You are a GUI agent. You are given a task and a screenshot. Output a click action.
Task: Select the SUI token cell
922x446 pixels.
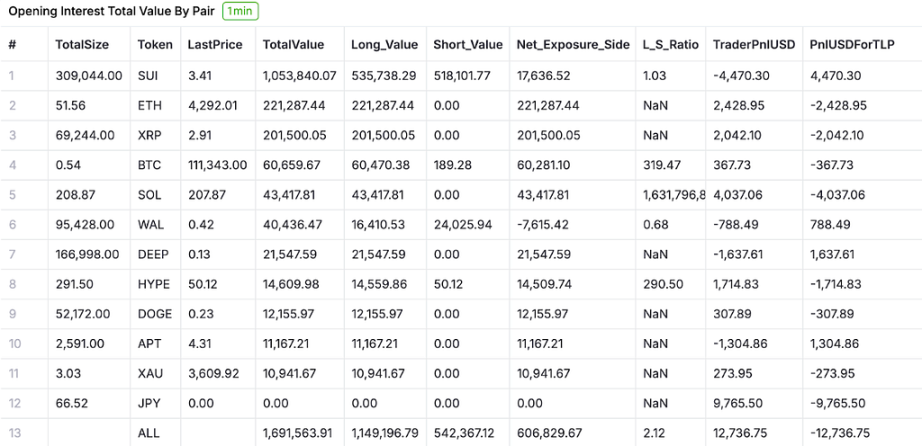(x=147, y=75)
